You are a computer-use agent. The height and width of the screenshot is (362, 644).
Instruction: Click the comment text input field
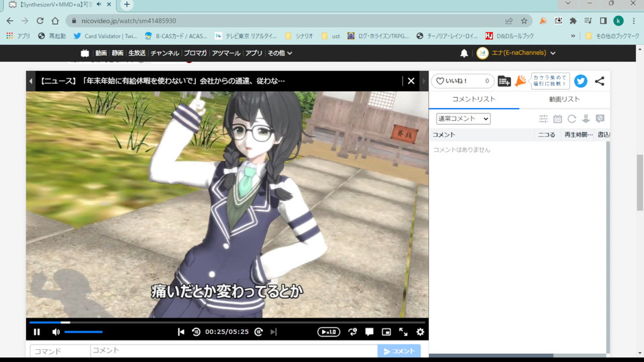[233, 351]
